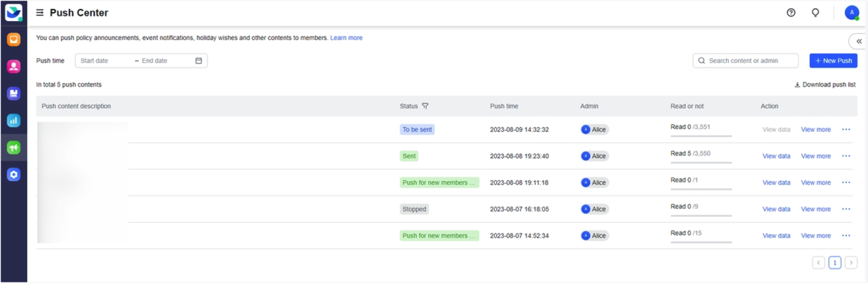
Task: View more for the Sent push
Action: [816, 156]
